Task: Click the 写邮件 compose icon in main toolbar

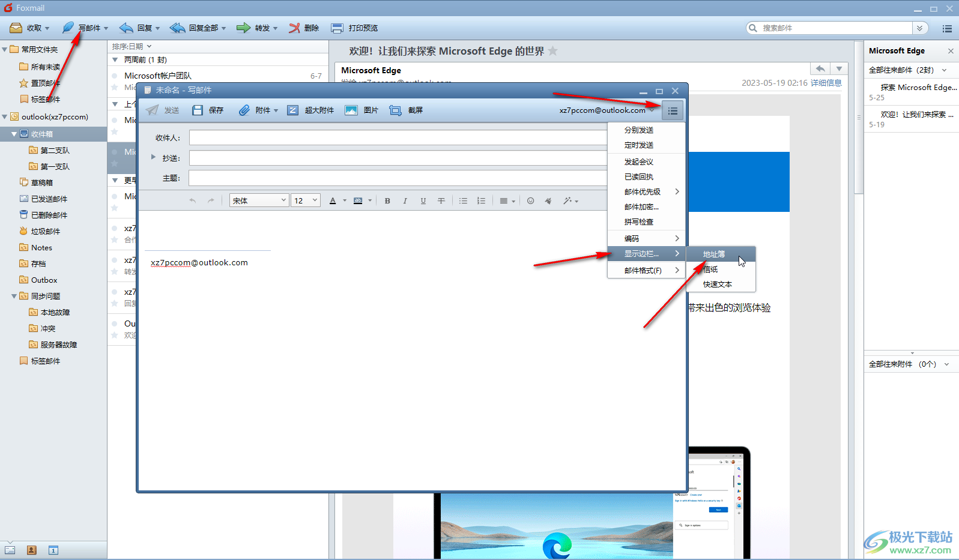Action: [x=68, y=28]
